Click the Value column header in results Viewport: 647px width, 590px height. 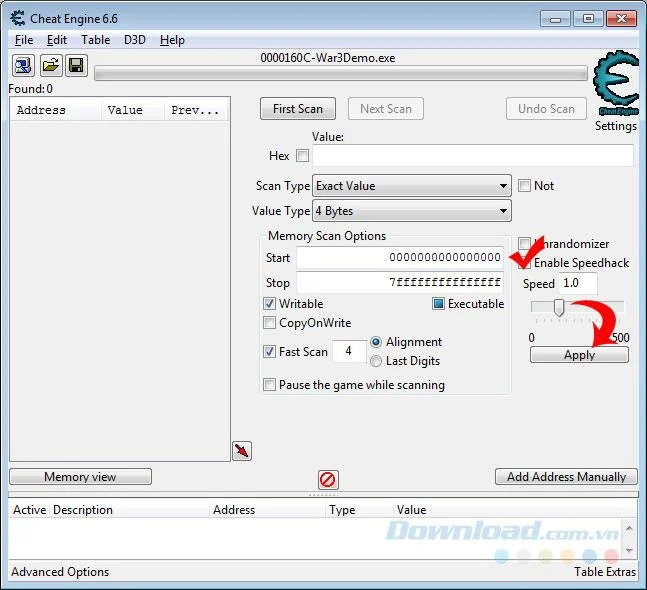133,110
